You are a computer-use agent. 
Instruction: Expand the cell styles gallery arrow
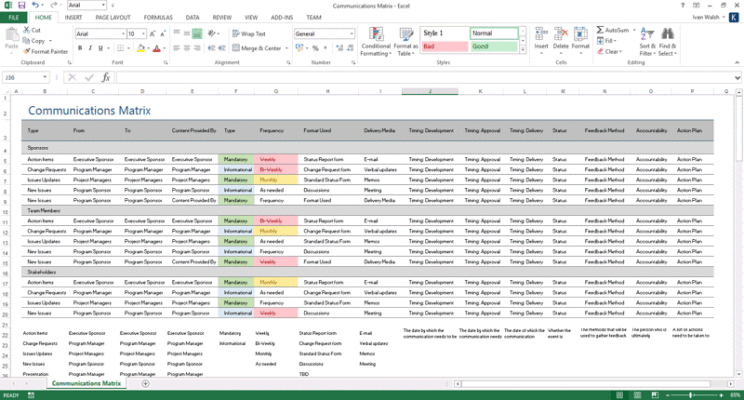point(522,49)
